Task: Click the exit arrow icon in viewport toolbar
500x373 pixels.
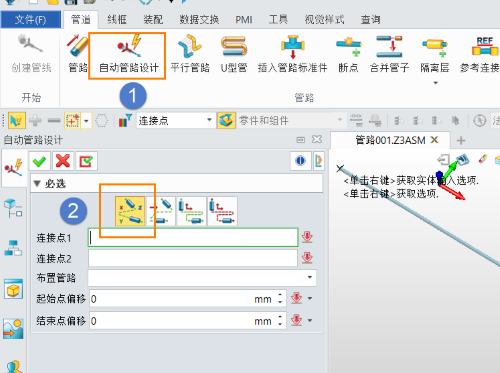Action: [x=443, y=160]
